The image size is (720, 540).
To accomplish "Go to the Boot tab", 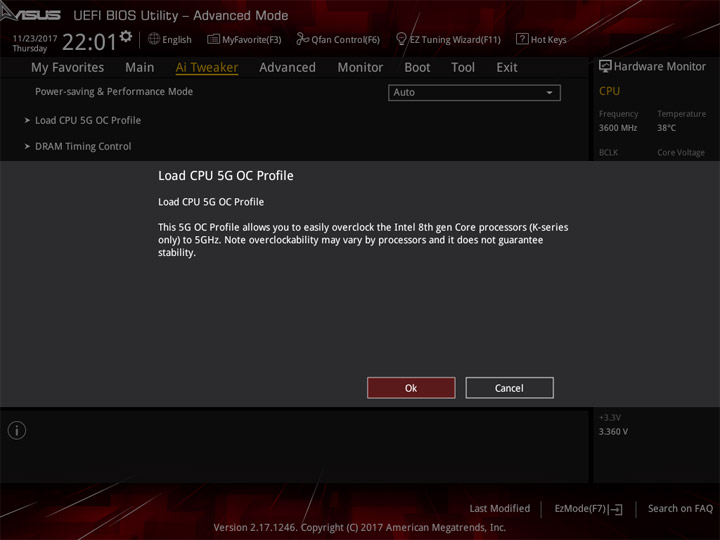I will coord(417,68).
